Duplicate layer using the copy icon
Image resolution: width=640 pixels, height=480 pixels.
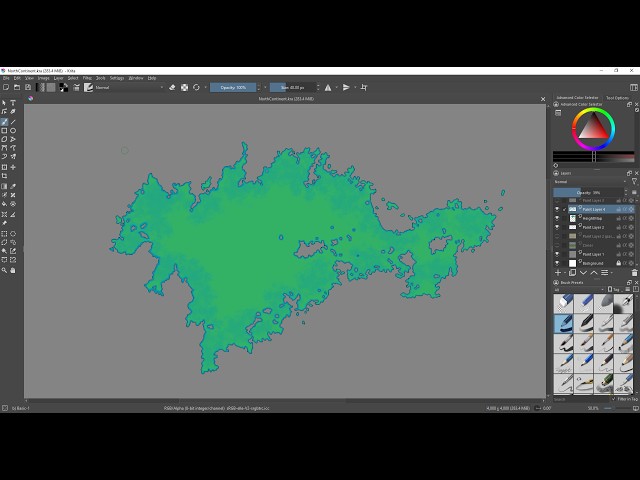(x=572, y=273)
